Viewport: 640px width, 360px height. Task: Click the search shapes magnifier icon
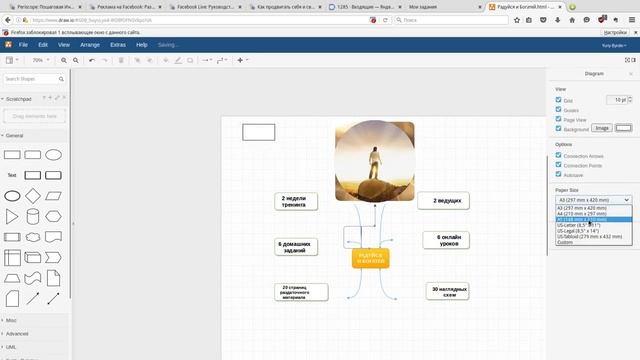coord(61,79)
